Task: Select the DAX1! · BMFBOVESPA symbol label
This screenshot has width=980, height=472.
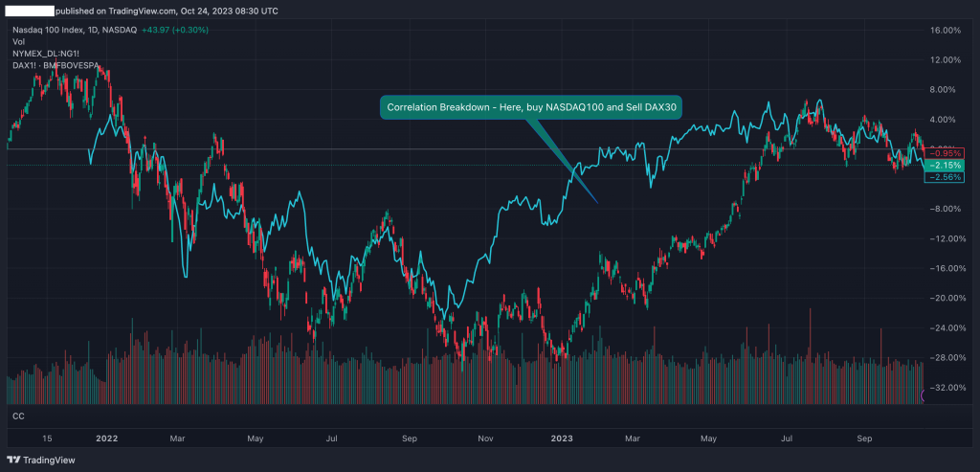Action: (x=56, y=64)
